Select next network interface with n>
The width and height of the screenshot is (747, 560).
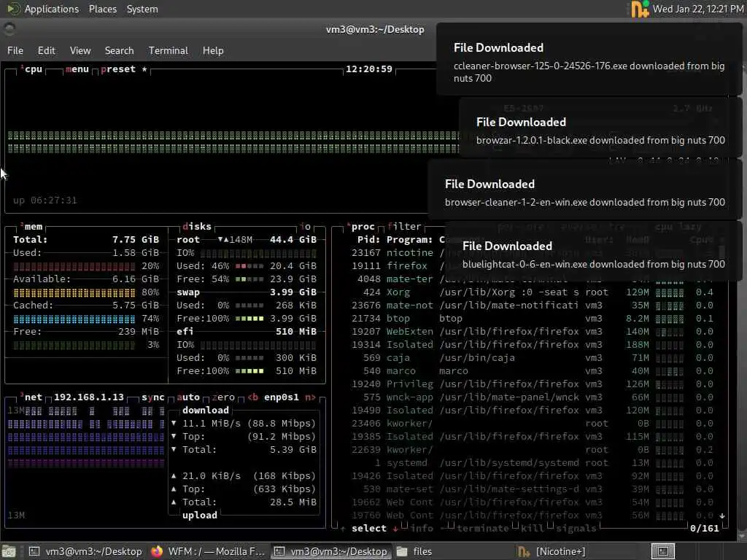[x=310, y=397]
